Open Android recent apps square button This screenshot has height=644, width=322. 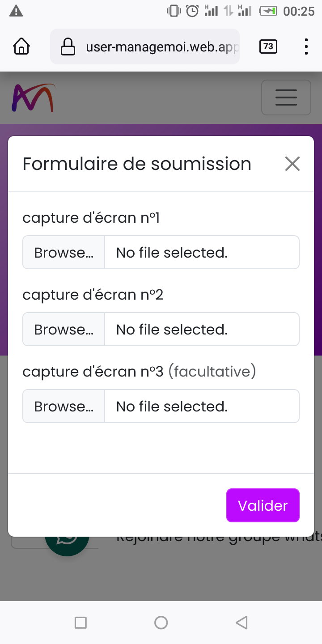click(80, 623)
